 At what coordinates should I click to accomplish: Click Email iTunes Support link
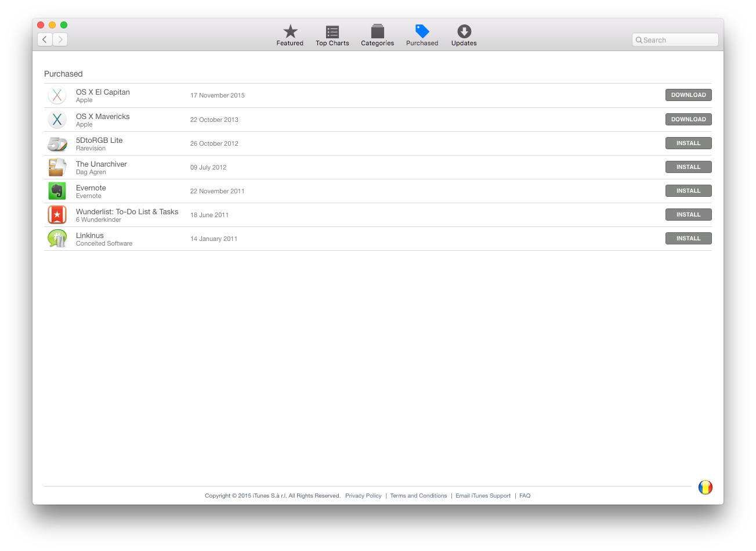483,496
